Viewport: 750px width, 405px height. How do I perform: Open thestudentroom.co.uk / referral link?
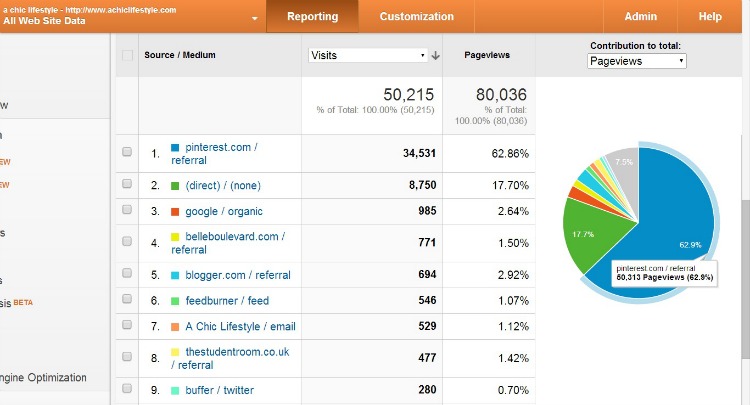(230, 358)
